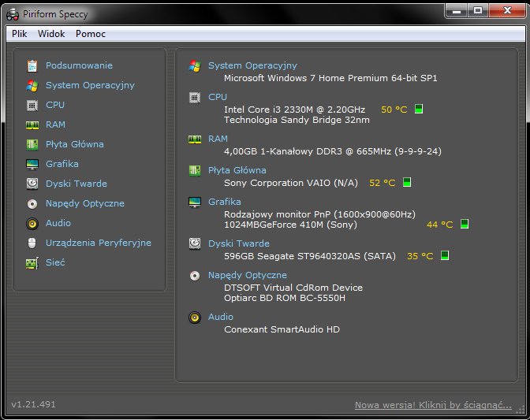This screenshot has width=530, height=420.
Task: Click the Podsumowanie clipboard icon in sidebar
Action: (32, 66)
